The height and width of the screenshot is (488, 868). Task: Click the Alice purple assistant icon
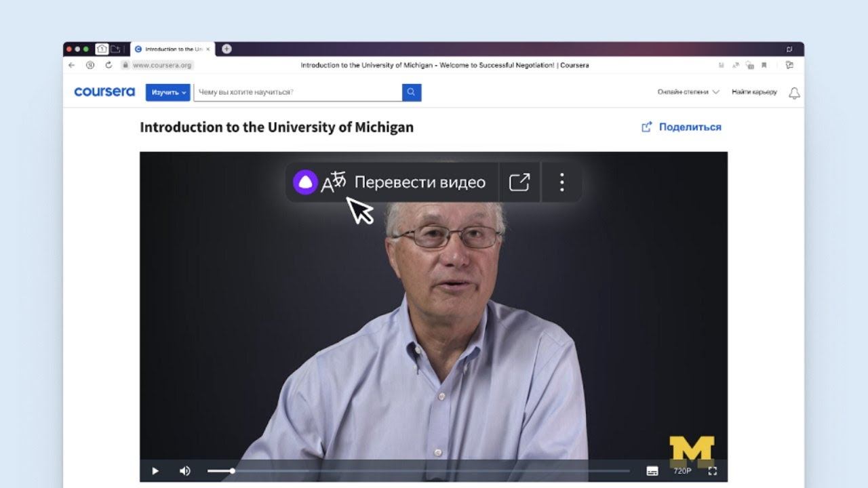[305, 182]
